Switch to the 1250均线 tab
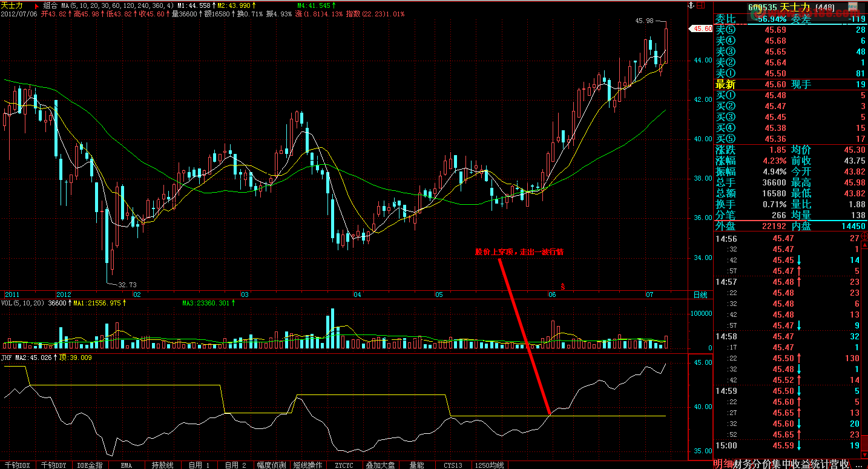Screen dimensions: 868x469 (489, 465)
